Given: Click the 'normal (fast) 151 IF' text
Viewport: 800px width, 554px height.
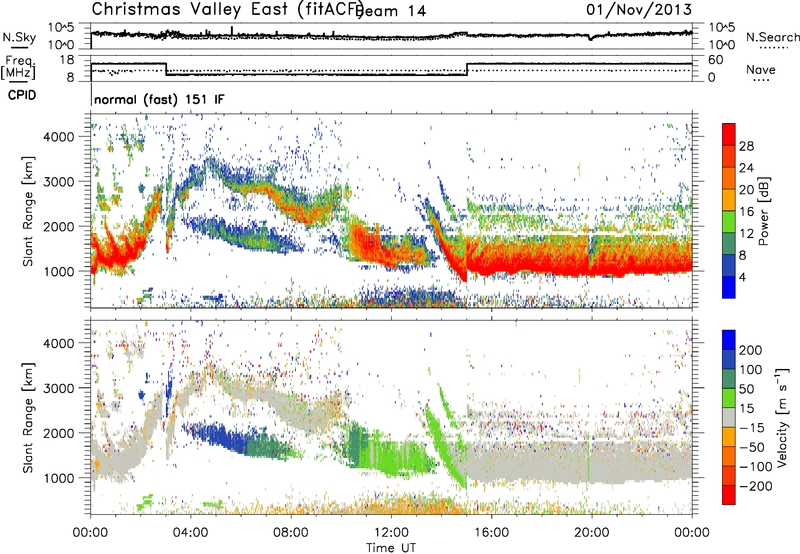Looking at the screenshot, I should [x=159, y=99].
